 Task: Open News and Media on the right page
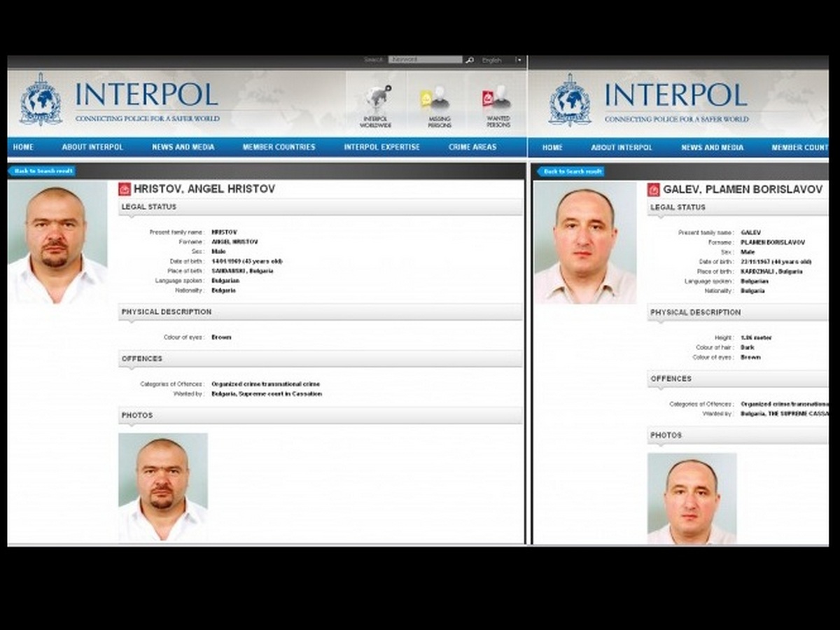[712, 148]
